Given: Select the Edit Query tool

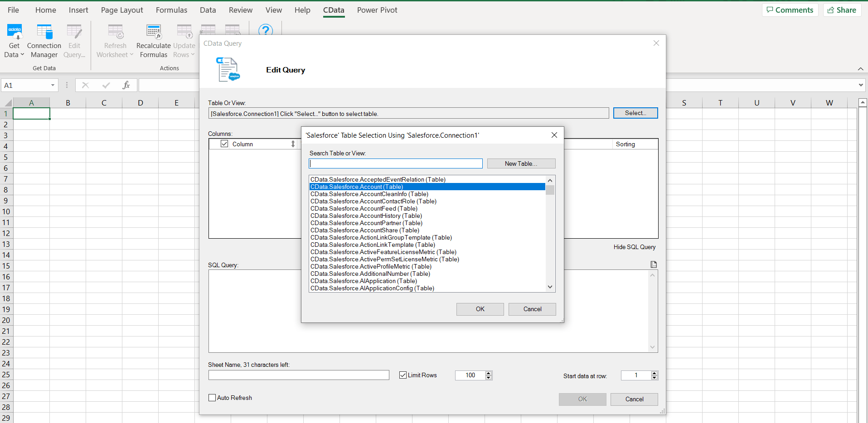Looking at the screenshot, I should point(74,40).
